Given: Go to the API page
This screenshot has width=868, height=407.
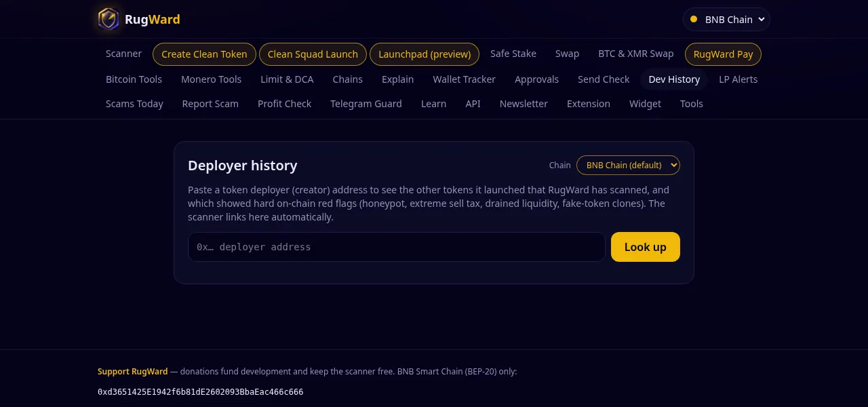Looking at the screenshot, I should coord(473,104).
